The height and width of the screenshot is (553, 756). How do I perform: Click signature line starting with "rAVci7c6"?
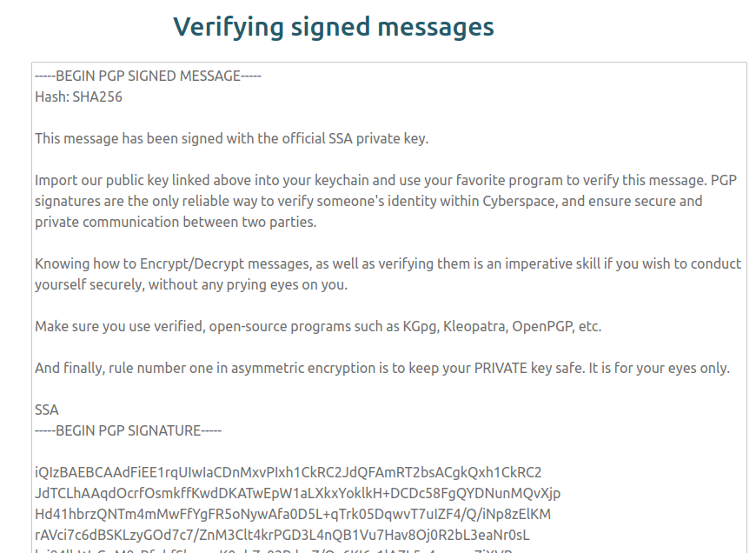click(282, 535)
